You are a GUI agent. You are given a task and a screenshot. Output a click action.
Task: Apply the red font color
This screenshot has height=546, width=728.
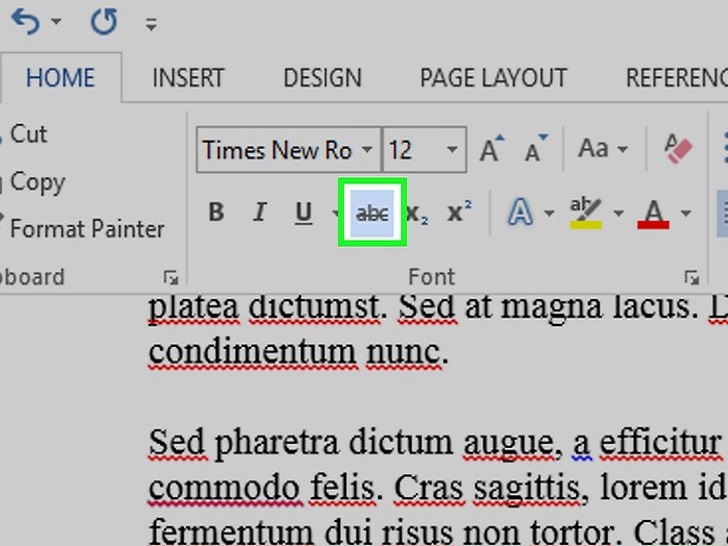coord(654,212)
